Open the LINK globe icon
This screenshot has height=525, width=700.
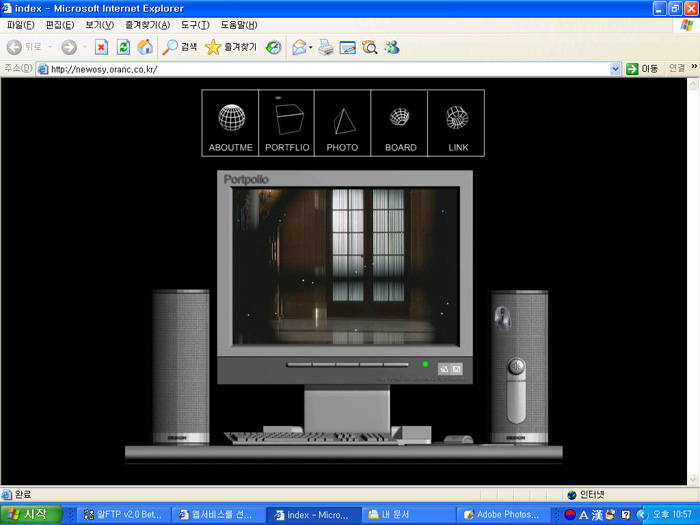pos(457,118)
